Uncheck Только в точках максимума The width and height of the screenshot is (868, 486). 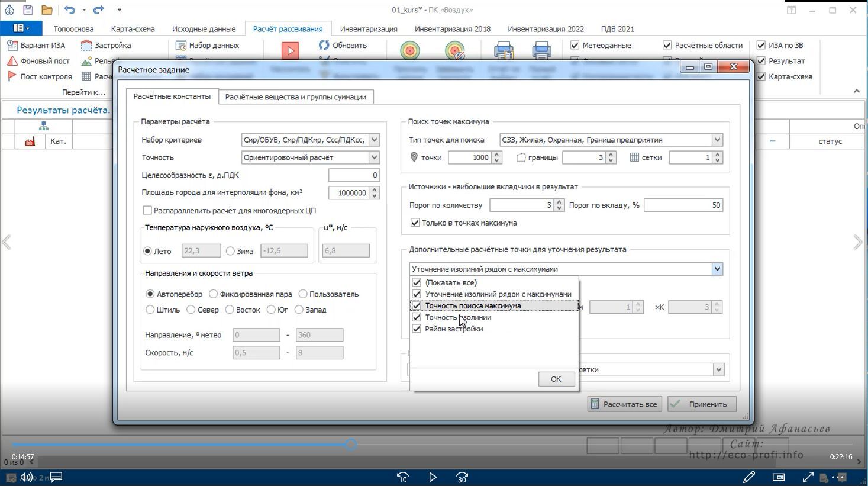415,223
